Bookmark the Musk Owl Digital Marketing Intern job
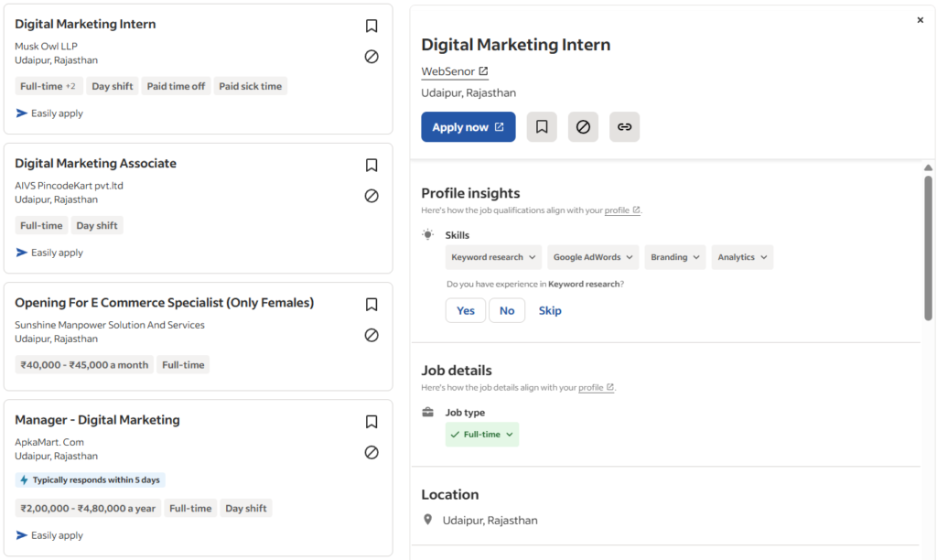Image resolution: width=937 pixels, height=560 pixels. (372, 27)
